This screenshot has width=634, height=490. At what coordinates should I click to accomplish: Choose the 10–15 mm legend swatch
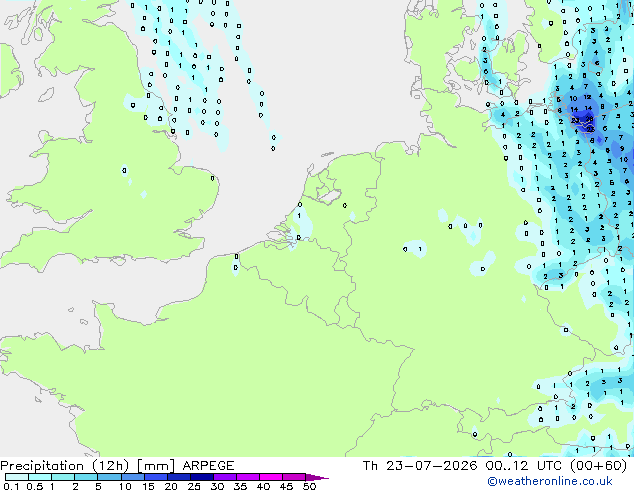[x=133, y=477]
